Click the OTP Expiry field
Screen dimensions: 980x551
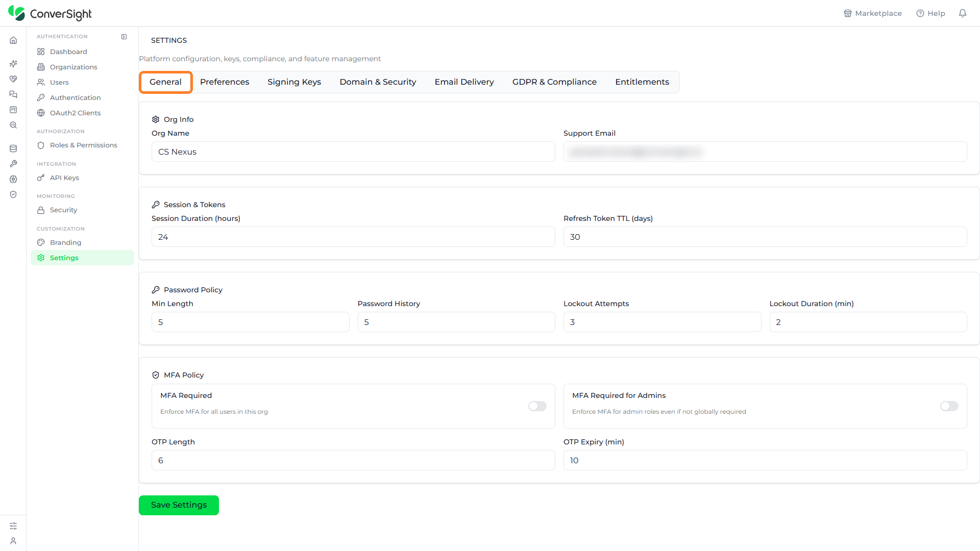[765, 460]
